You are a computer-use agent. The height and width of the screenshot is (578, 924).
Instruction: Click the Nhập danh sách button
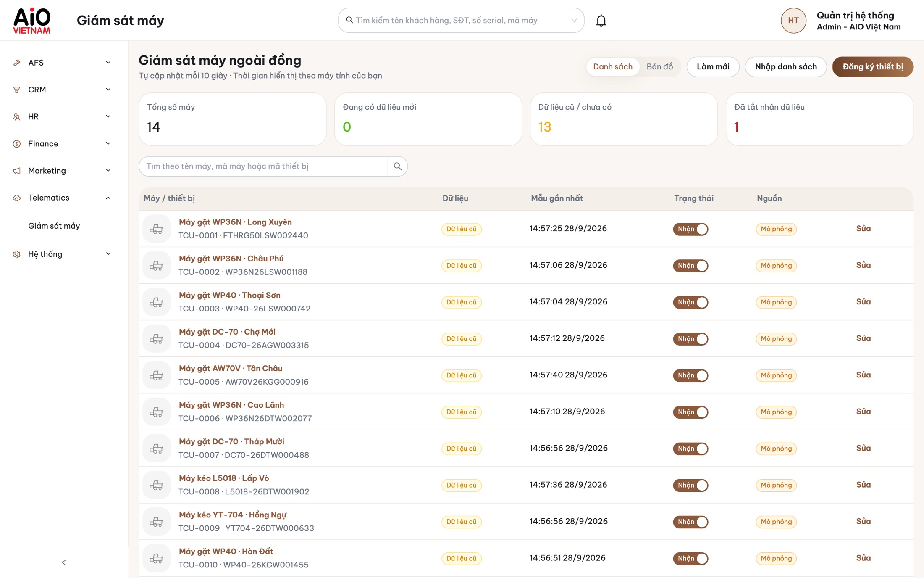[x=785, y=67]
